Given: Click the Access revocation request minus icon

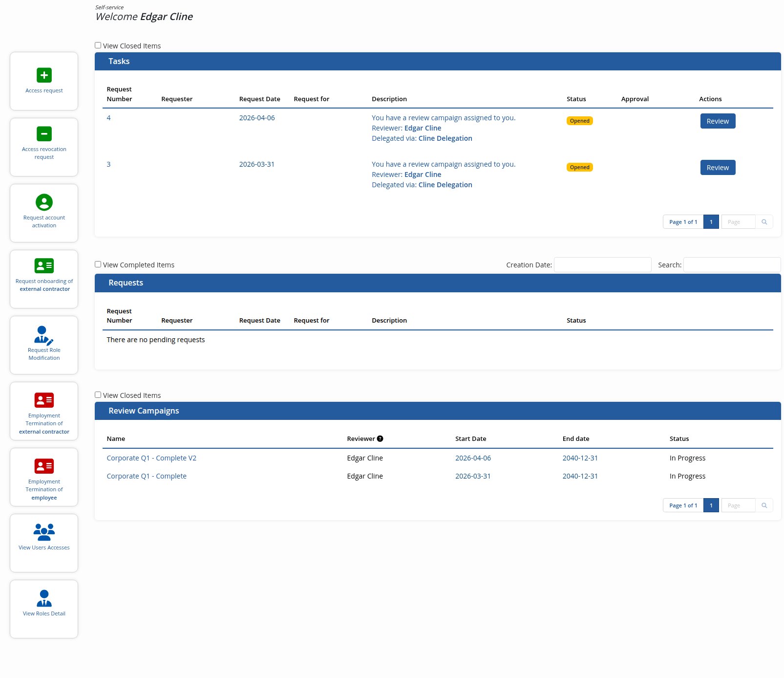Looking at the screenshot, I should click(x=44, y=134).
